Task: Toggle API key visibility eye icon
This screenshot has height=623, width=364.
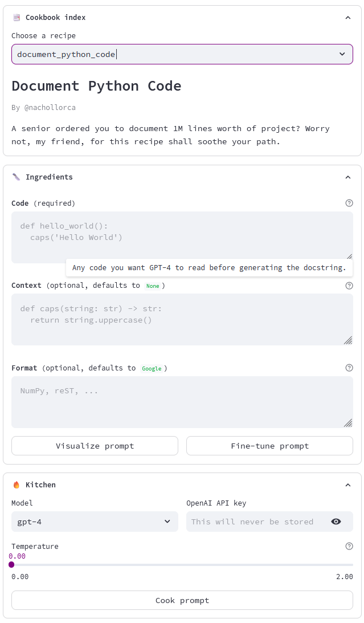Action: click(336, 522)
